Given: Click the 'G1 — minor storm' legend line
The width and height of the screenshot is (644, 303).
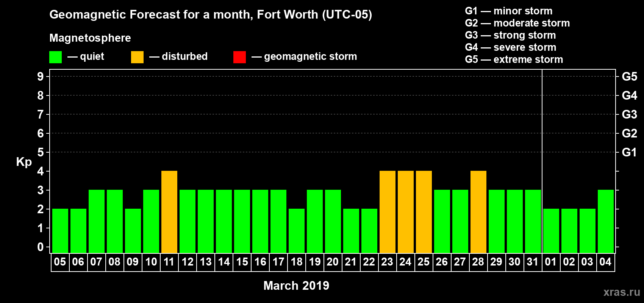Looking at the screenshot, I should pyautogui.click(x=509, y=11).
